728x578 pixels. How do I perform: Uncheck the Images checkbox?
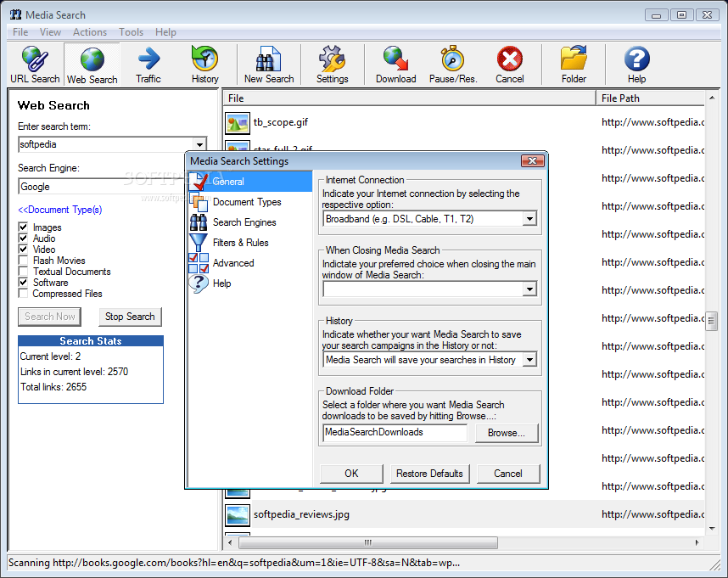click(23, 227)
